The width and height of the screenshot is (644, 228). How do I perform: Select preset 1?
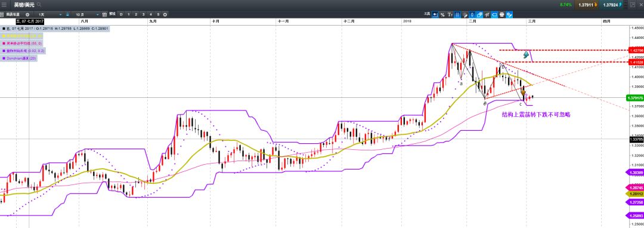pos(129,14)
